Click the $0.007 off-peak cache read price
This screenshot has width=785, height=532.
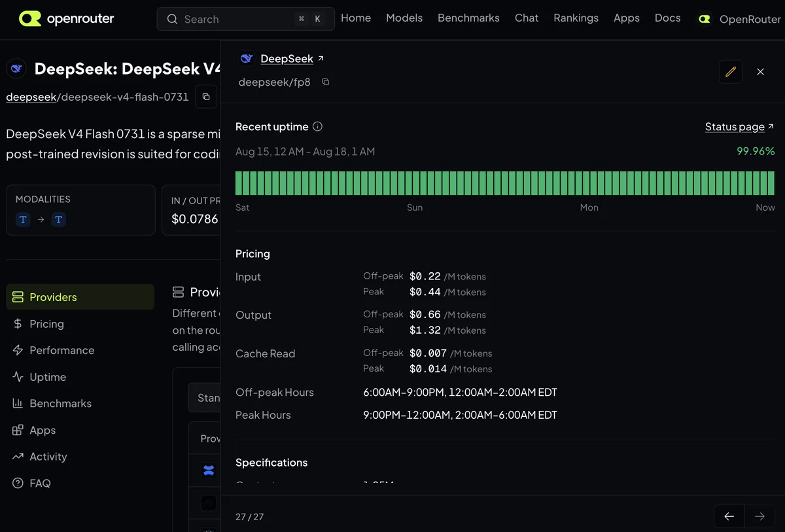(x=428, y=353)
